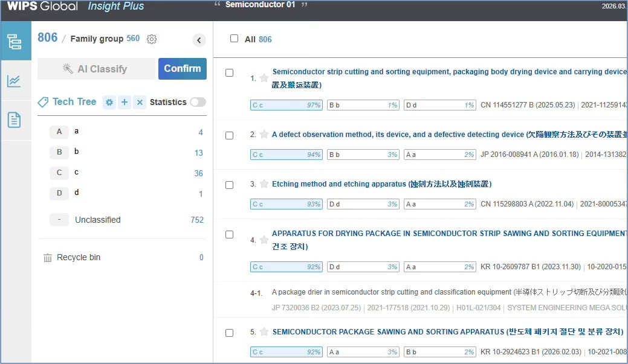Image resolution: width=628 pixels, height=364 pixels.
Task: Click C c 94% bar in result 2
Action: (x=286, y=155)
